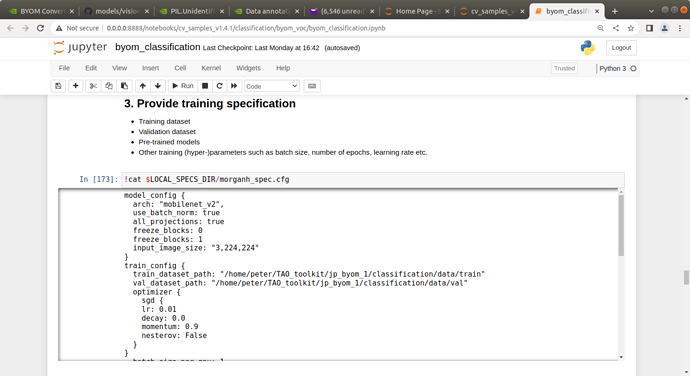
Task: Rename notebook title byom_classification
Action: [158, 47]
